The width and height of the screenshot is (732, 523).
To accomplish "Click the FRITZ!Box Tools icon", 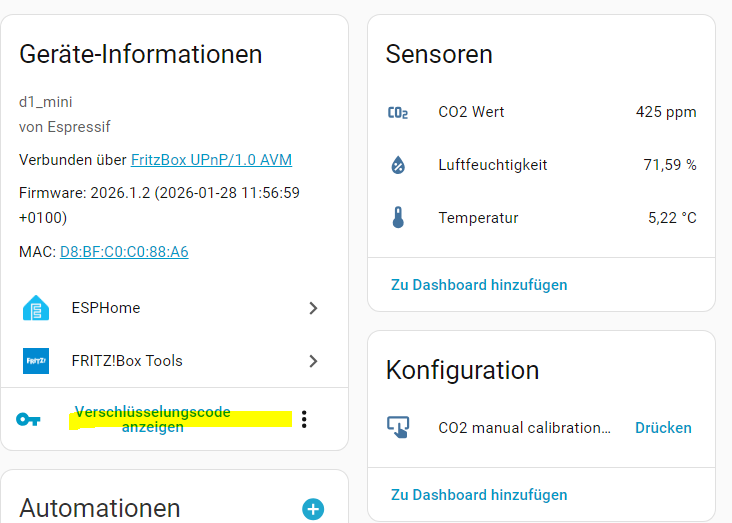I will (36, 361).
